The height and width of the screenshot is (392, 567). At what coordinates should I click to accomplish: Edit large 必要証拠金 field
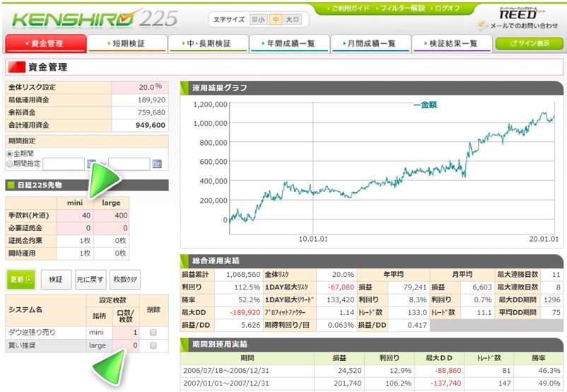pos(112,228)
